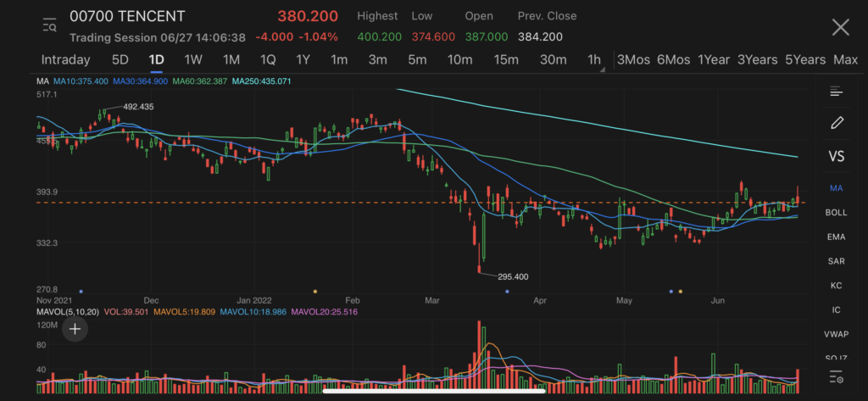Click the MA60:362.387 legend value
868x401 pixels.
pos(200,81)
